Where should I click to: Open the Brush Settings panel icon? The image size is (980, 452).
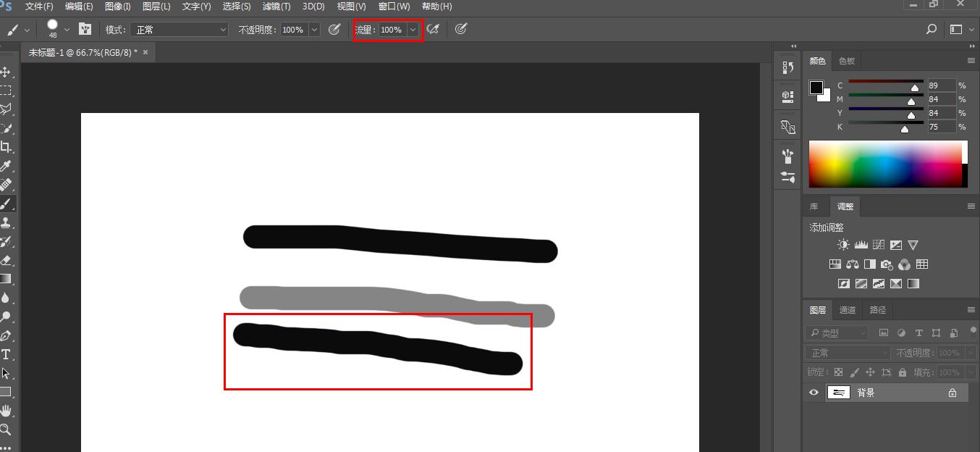85,30
